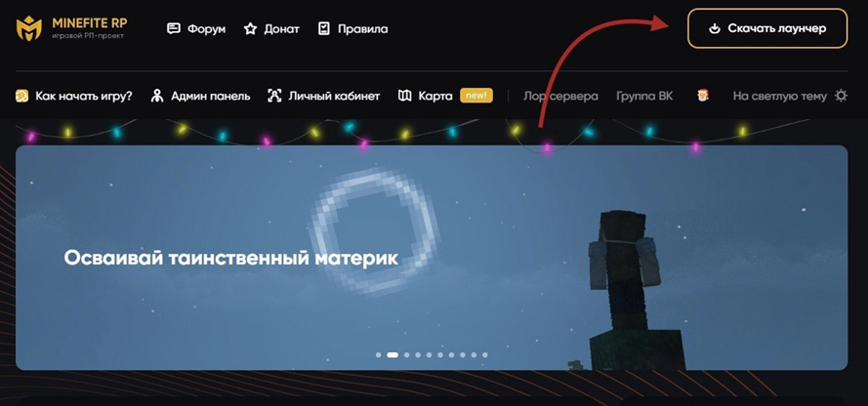This screenshot has height=406, width=868.
Task: Click the Правила checklist icon
Action: point(324,28)
